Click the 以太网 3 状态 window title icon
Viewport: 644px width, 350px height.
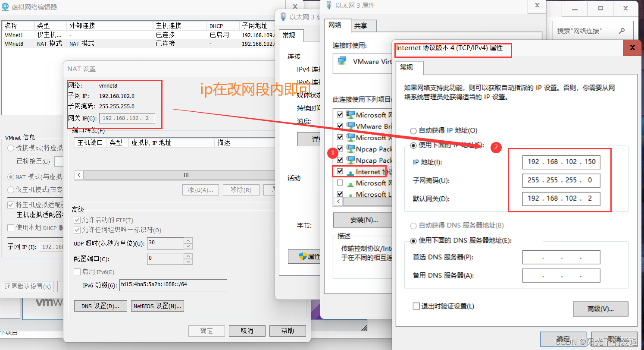click(x=283, y=17)
